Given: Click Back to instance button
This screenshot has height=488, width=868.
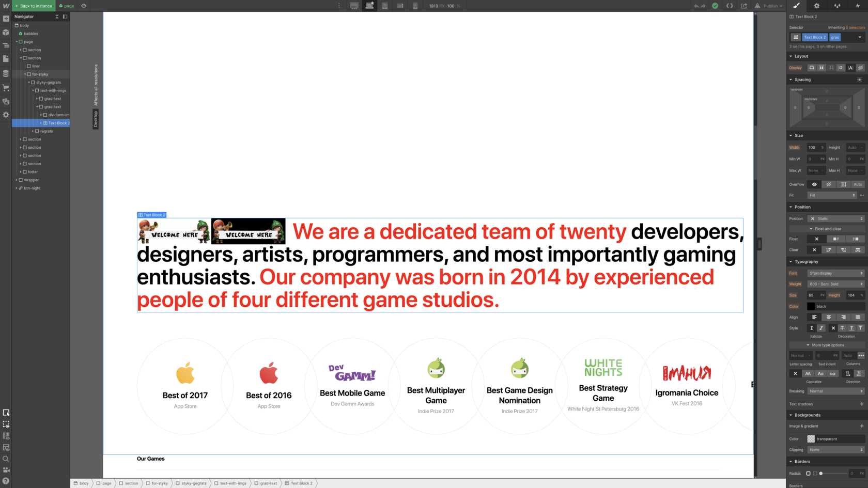Looking at the screenshot, I should 34,6.
